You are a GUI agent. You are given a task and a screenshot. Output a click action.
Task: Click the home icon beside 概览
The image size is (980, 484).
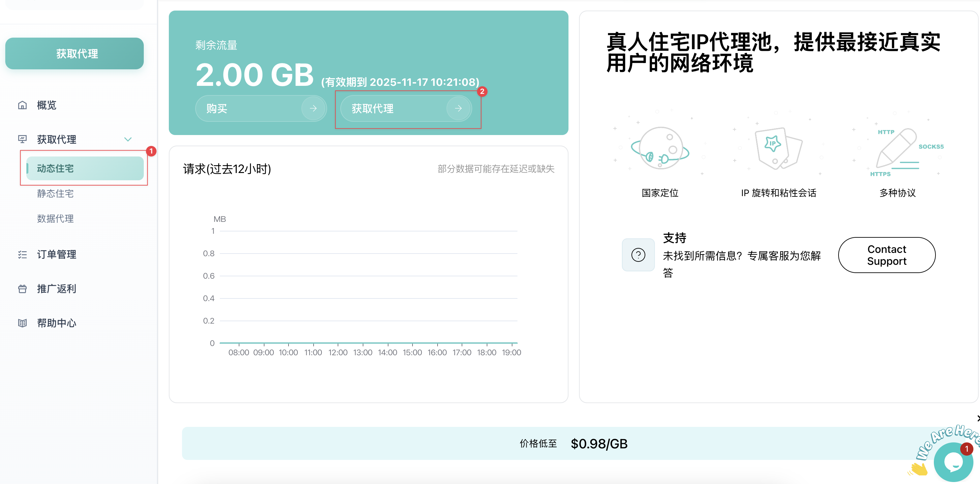coord(22,105)
